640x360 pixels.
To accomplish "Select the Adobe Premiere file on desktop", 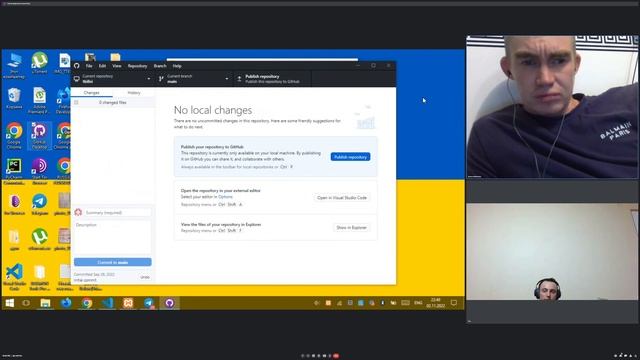I will click(x=39, y=100).
